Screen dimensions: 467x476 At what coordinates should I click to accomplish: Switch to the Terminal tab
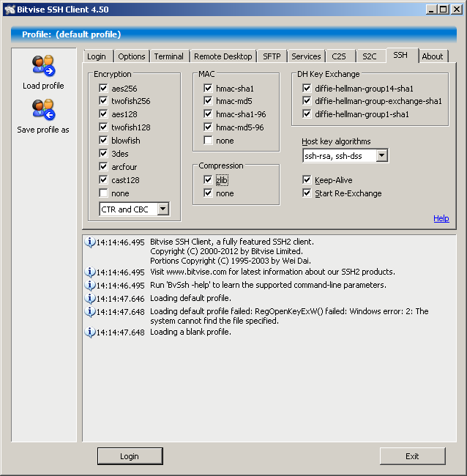[168, 56]
